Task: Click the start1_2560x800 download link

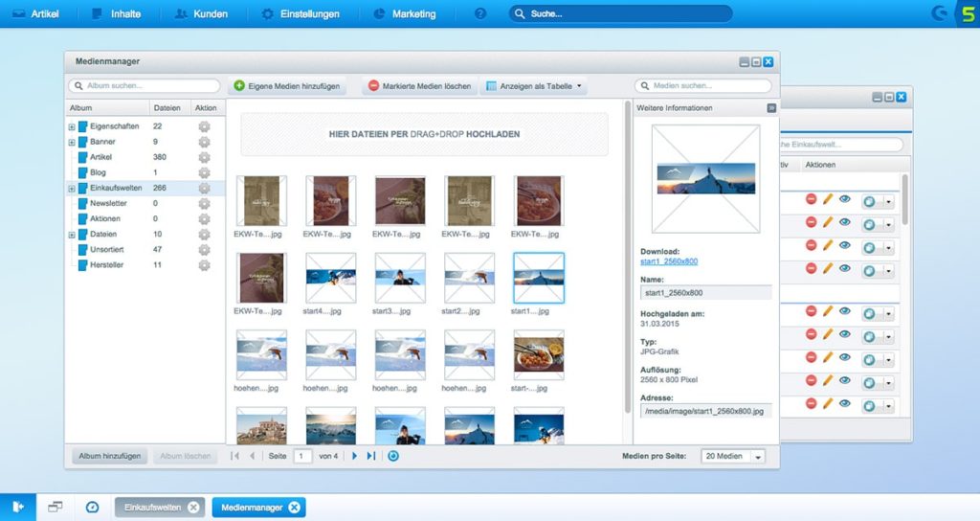Action: [x=669, y=261]
